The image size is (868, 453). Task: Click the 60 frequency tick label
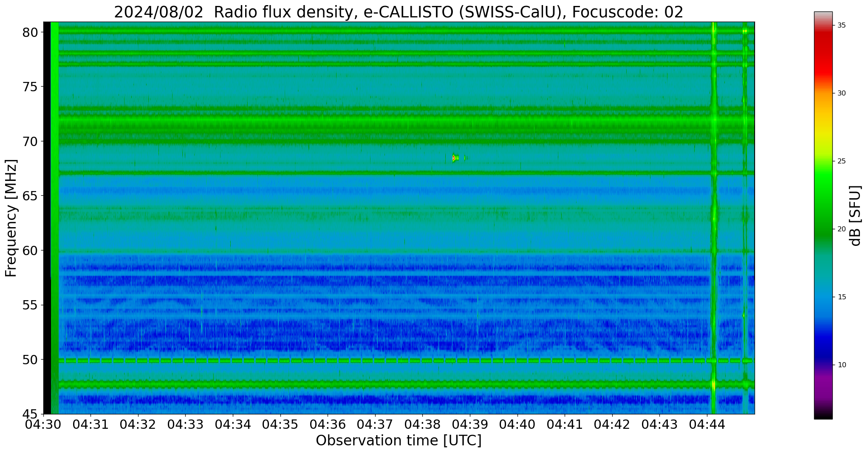pos(30,250)
